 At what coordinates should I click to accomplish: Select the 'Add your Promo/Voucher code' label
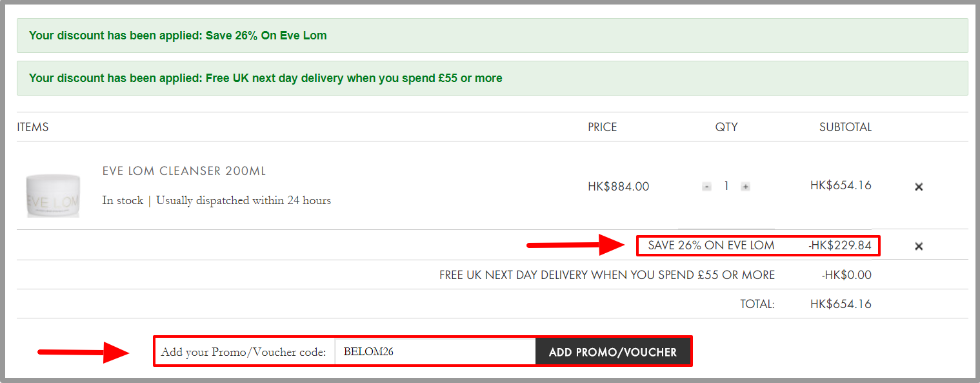coord(244,353)
